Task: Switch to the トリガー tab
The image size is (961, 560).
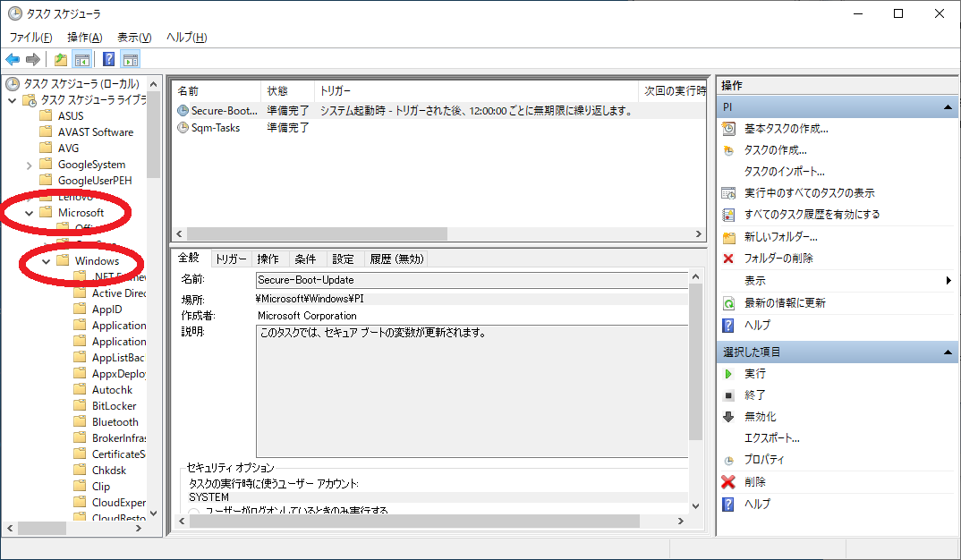Action: 231,259
